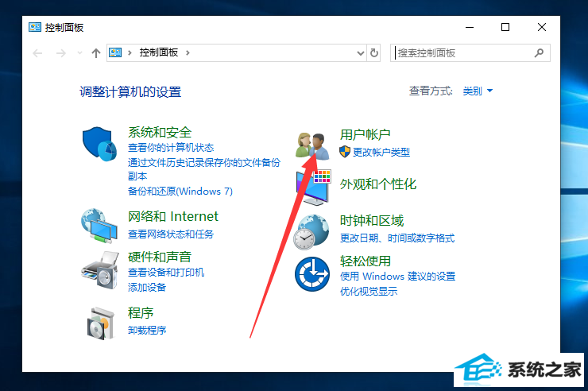The width and height of the screenshot is (588, 391).
Task: Open 备份和还原(Windows 7) link
Action: pyautogui.click(x=180, y=192)
